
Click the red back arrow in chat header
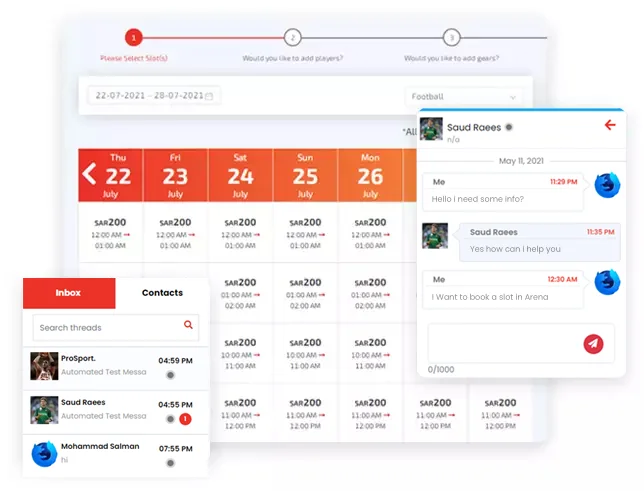tap(609, 125)
